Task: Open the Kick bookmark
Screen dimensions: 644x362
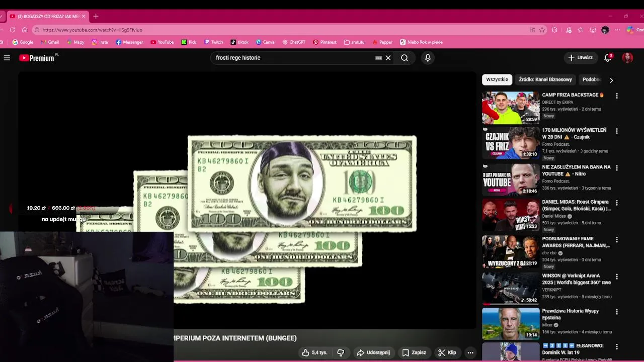Action: pos(189,42)
